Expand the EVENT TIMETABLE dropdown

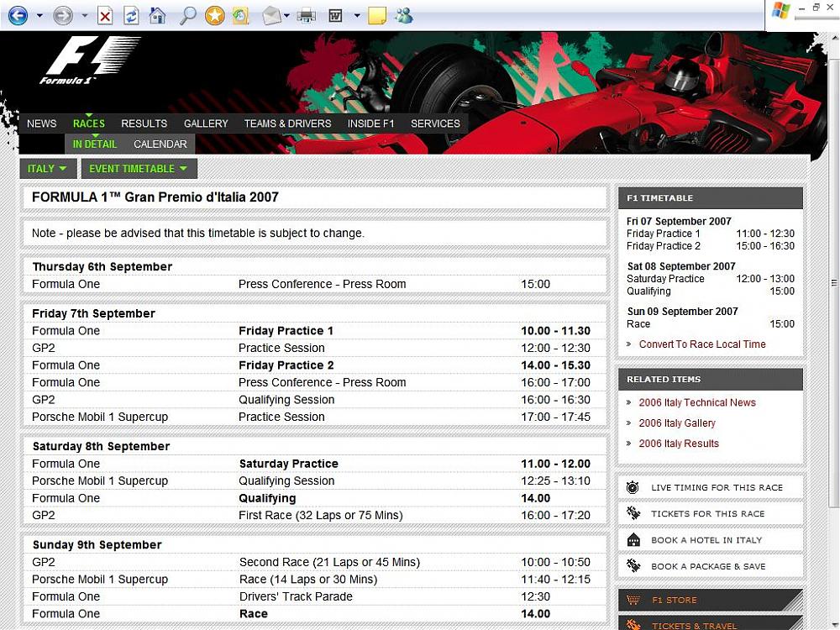139,169
